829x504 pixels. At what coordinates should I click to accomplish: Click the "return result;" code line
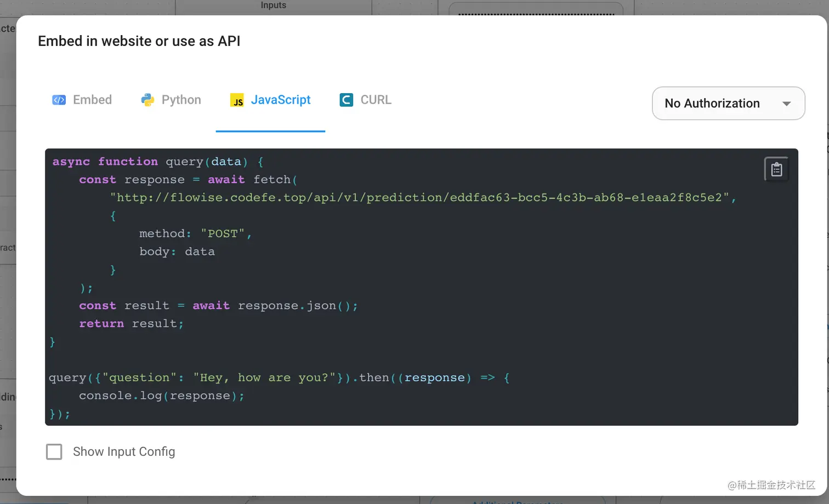click(131, 324)
